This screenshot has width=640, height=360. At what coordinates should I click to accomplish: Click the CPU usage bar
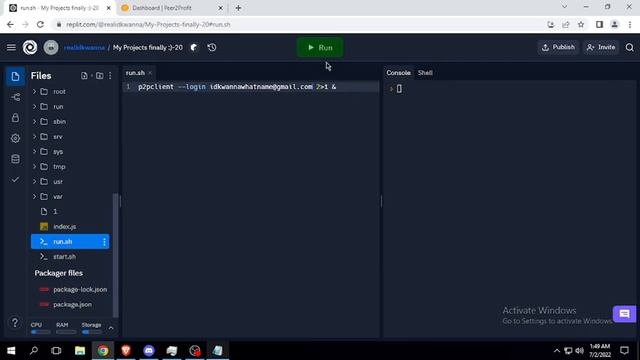tap(40, 332)
